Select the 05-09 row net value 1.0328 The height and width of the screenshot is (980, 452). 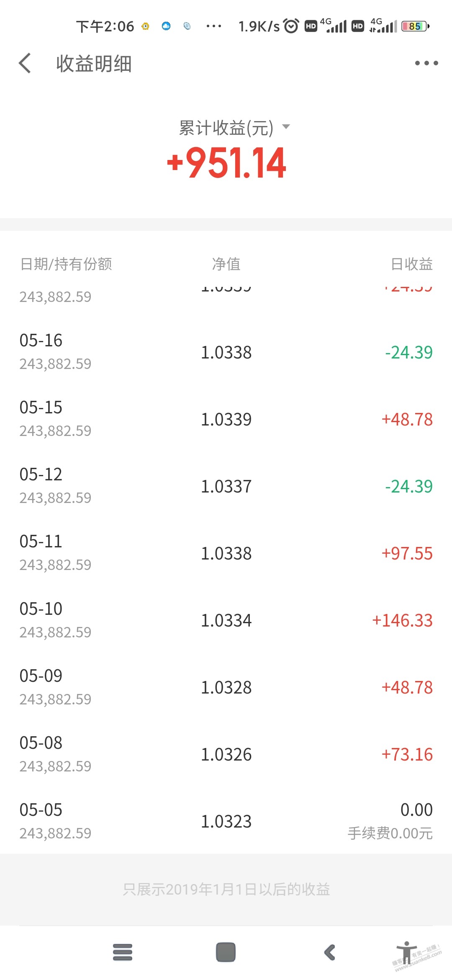pos(226,687)
